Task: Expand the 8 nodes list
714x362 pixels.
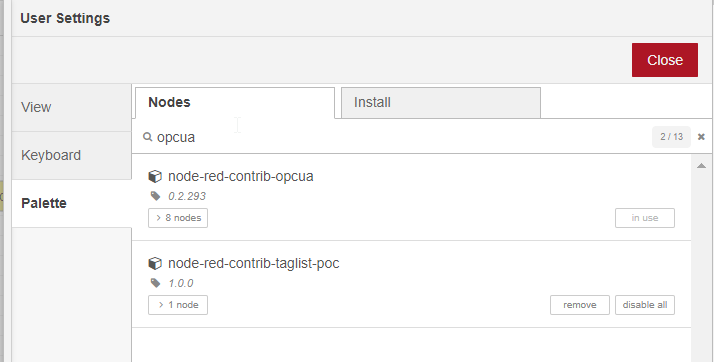Action: tap(178, 218)
